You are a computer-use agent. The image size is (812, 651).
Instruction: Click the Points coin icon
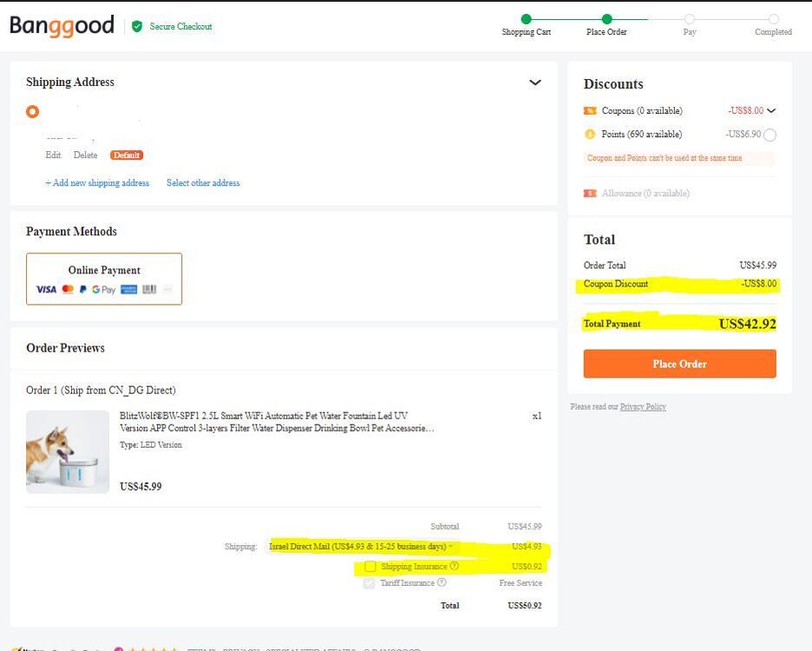(x=590, y=134)
